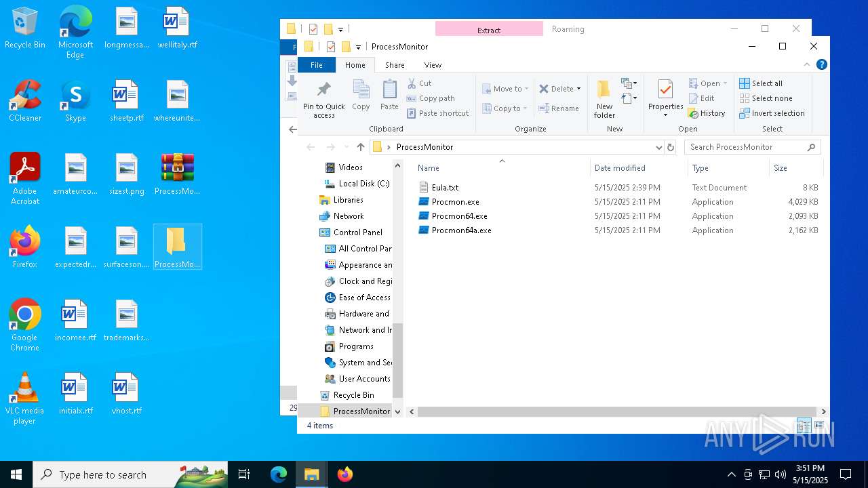Click the Copy ribbon icon
868x488 pixels.
(361, 95)
